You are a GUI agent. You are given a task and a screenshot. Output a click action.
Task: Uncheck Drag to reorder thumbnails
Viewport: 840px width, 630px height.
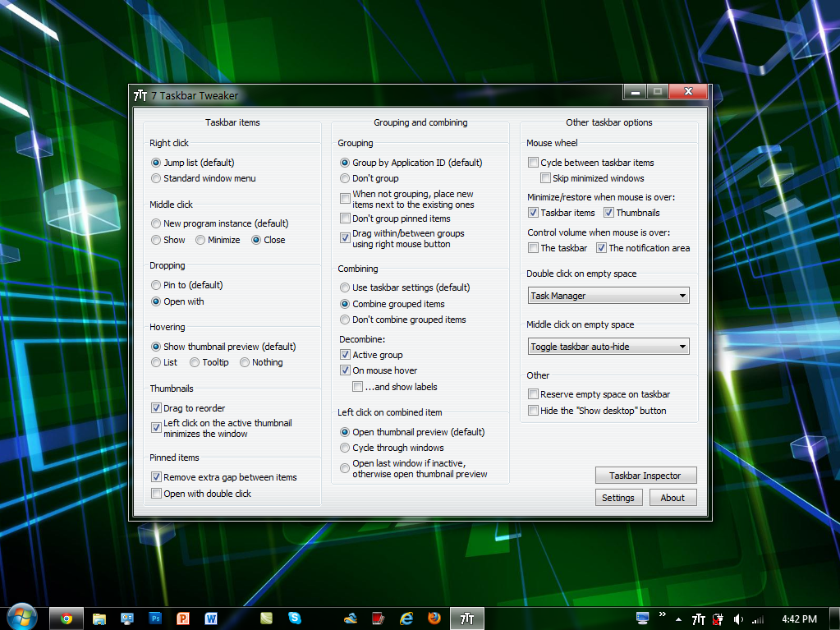[156, 407]
